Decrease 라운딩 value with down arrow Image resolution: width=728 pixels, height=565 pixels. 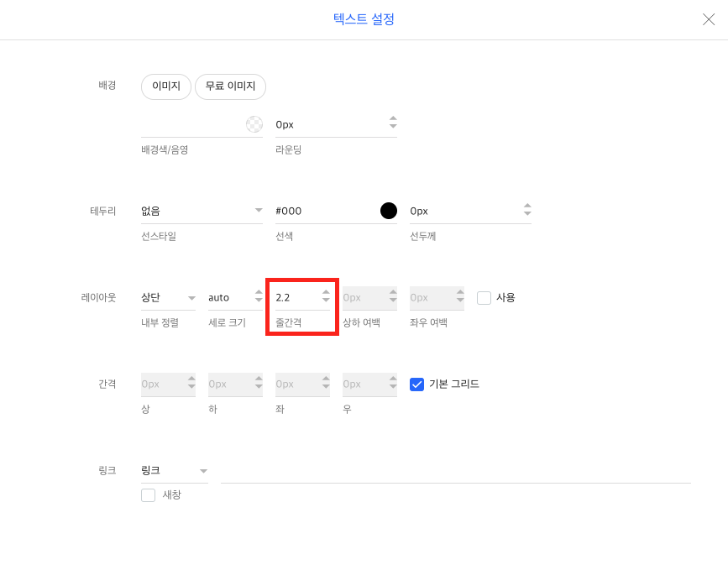click(393, 128)
